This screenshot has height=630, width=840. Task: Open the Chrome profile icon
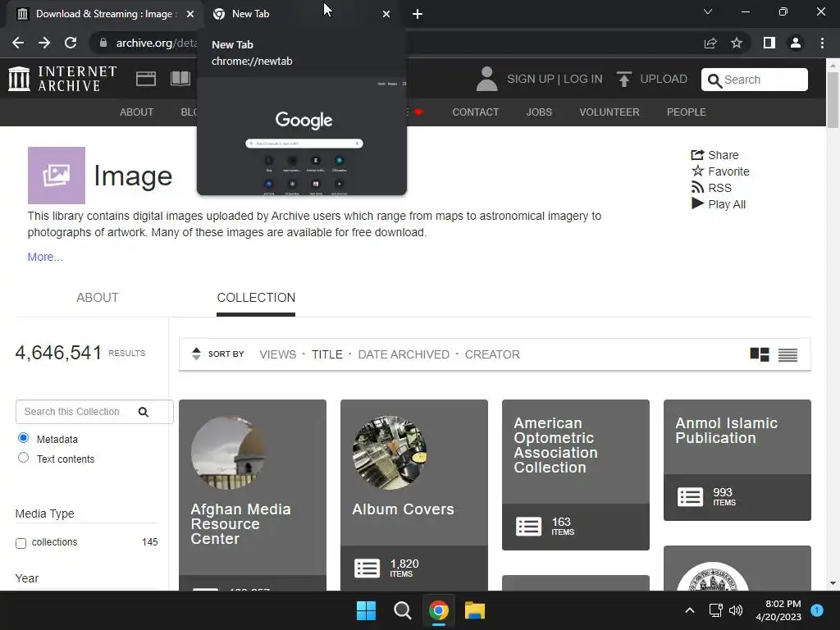pyautogui.click(x=796, y=43)
